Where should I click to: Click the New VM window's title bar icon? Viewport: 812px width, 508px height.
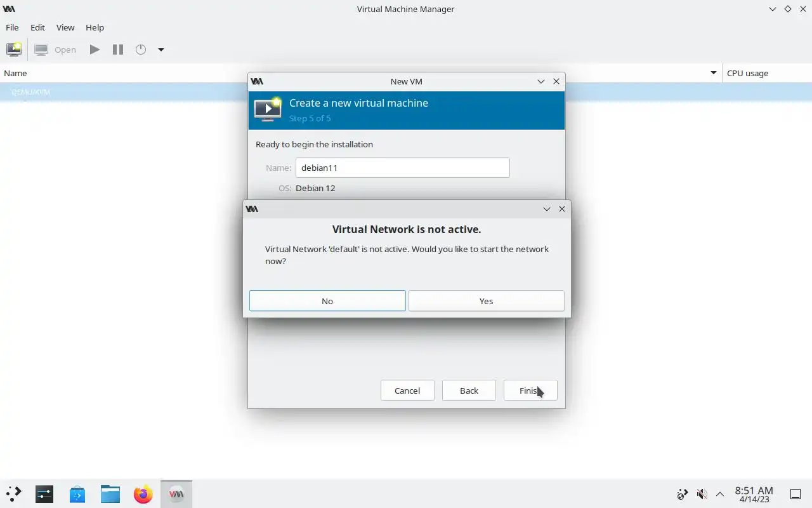point(257,81)
